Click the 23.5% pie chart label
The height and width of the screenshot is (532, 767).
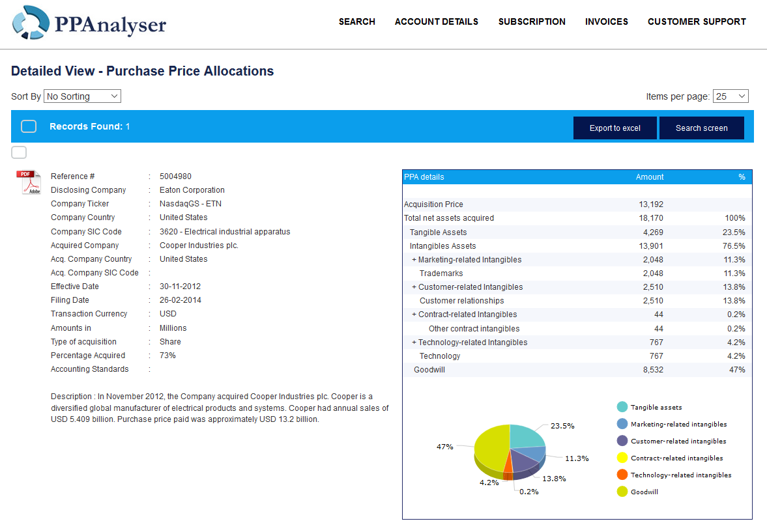(562, 426)
